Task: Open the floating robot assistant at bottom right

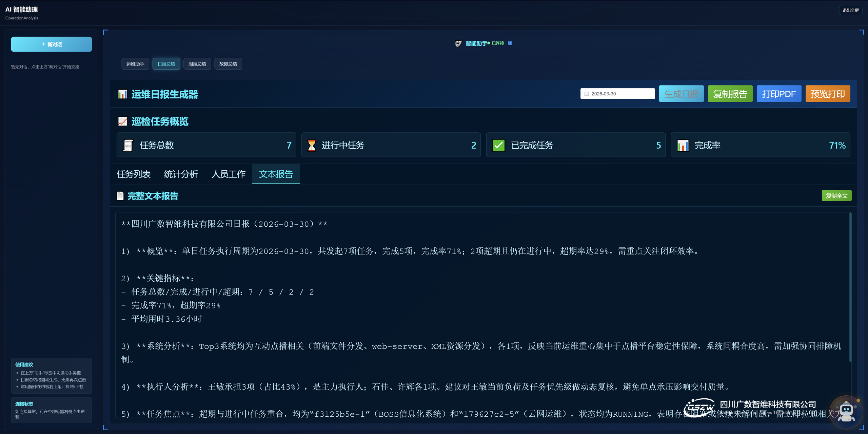Action: click(x=846, y=412)
